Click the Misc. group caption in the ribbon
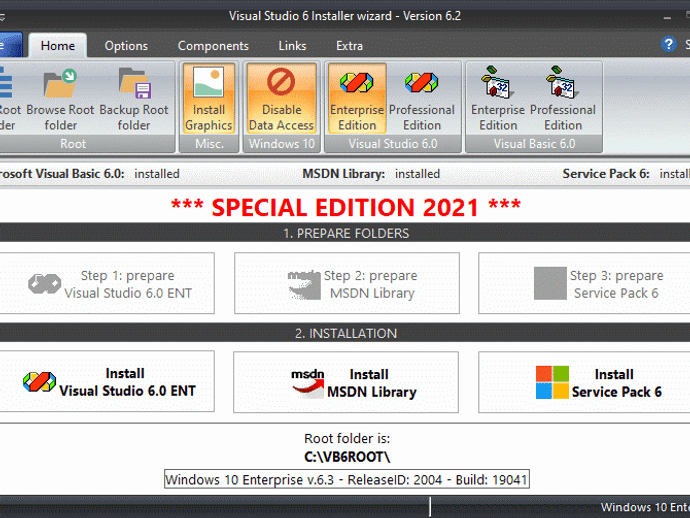690x518 pixels. [209, 143]
